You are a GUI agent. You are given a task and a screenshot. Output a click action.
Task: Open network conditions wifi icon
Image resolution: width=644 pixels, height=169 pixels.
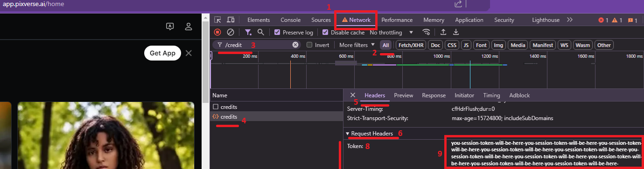click(426, 32)
